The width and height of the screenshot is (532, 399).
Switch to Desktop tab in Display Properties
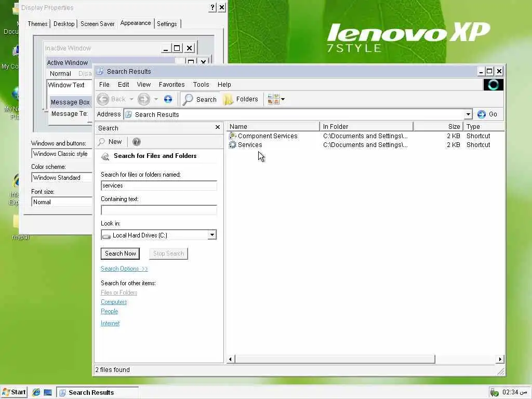64,24
